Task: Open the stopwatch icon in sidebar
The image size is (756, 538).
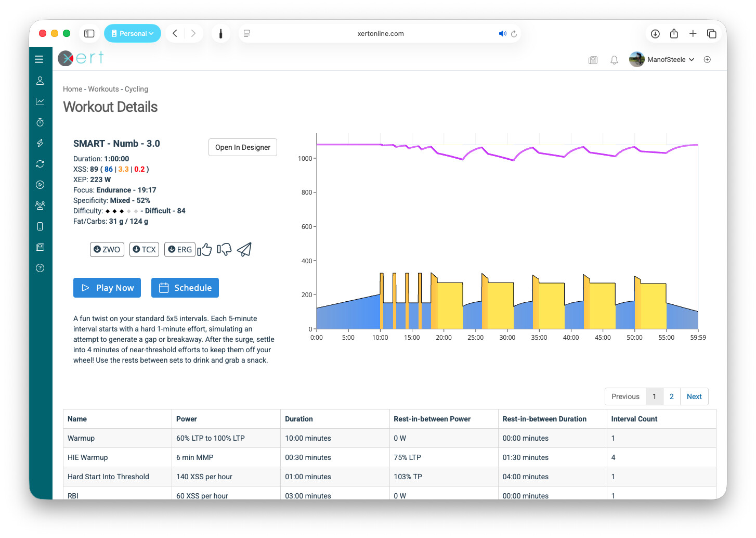Action: point(40,122)
